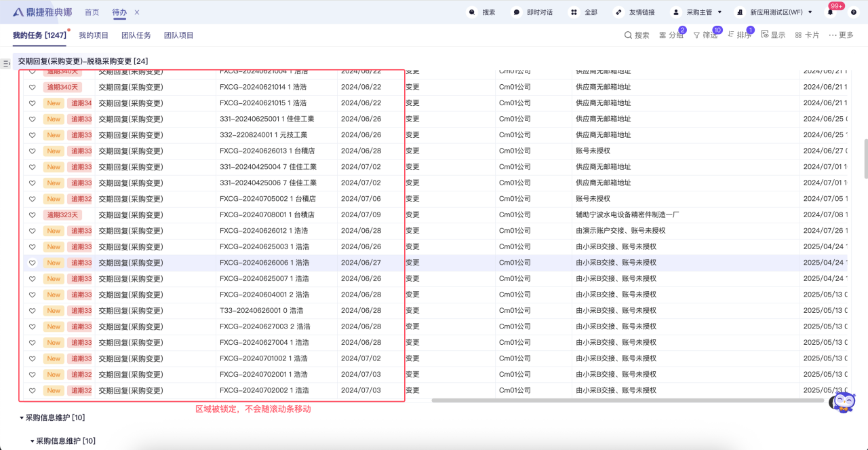Click the horizontal scrollbar under the table
This screenshot has height=450, width=868.
[x=627, y=400]
